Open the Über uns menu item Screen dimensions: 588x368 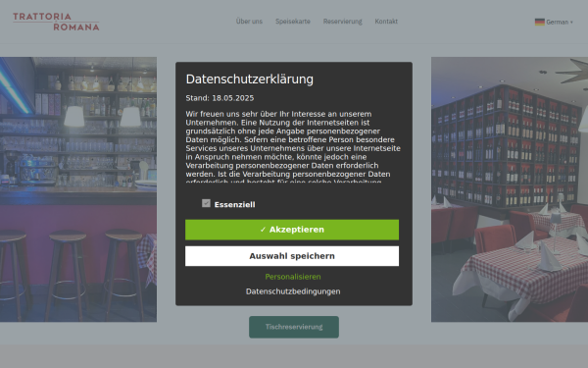pyautogui.click(x=249, y=22)
